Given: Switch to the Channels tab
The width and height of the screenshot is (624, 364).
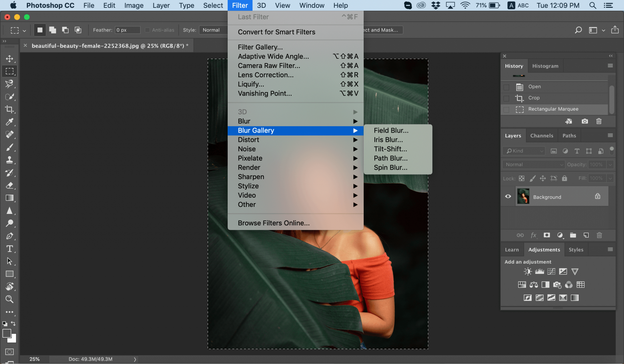Looking at the screenshot, I should 542,136.
